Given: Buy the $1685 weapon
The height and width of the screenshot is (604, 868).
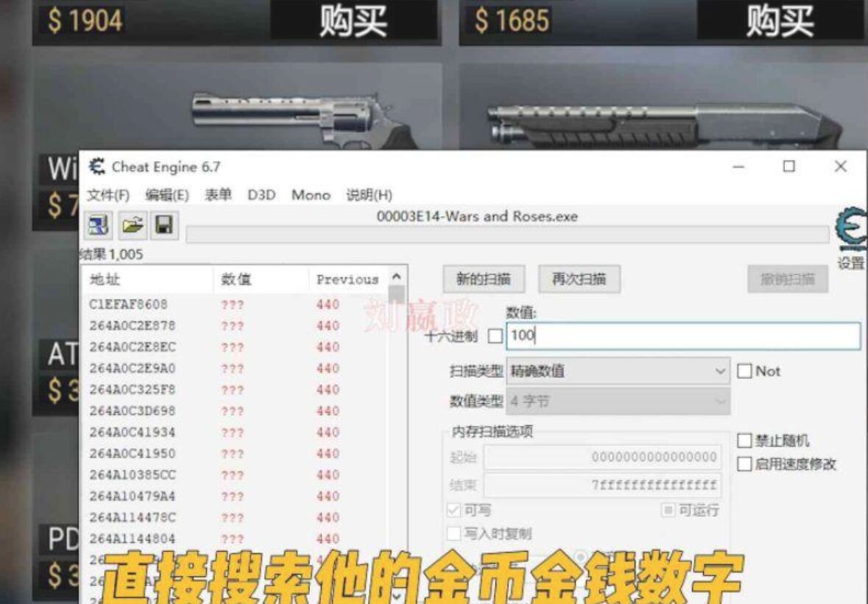Looking at the screenshot, I should point(780,21).
